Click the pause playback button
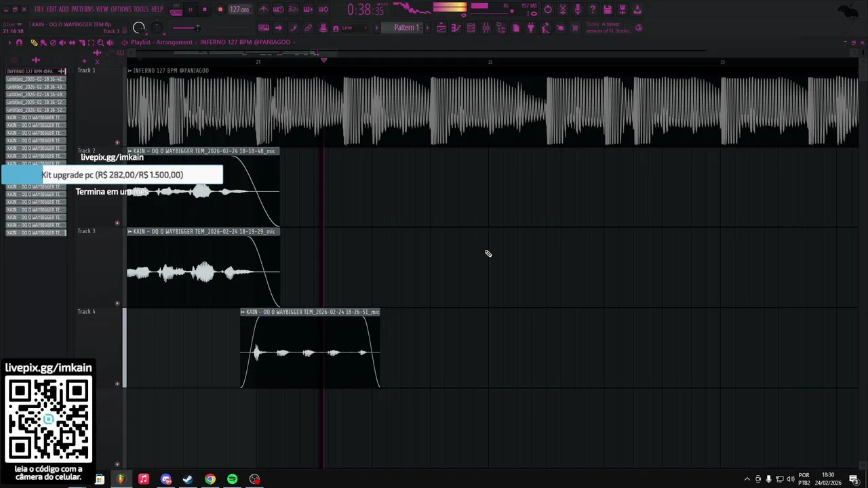This screenshot has height=488, width=868. [190, 9]
